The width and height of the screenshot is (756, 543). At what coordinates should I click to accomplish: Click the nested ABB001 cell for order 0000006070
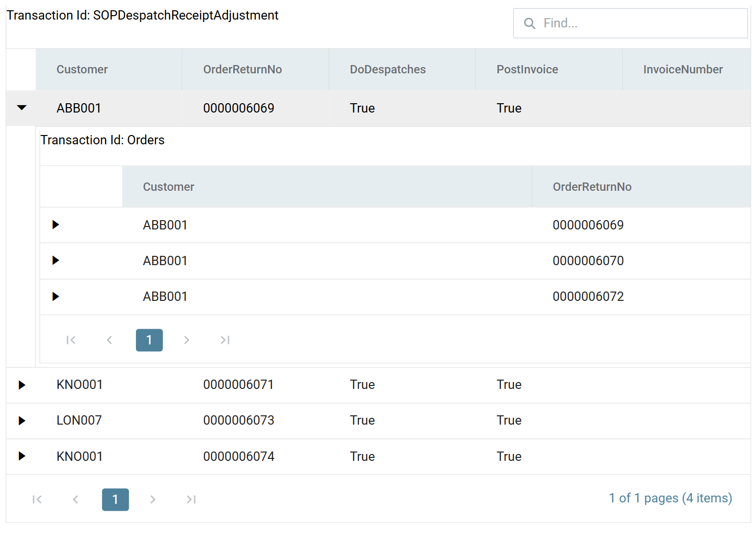pos(327,261)
